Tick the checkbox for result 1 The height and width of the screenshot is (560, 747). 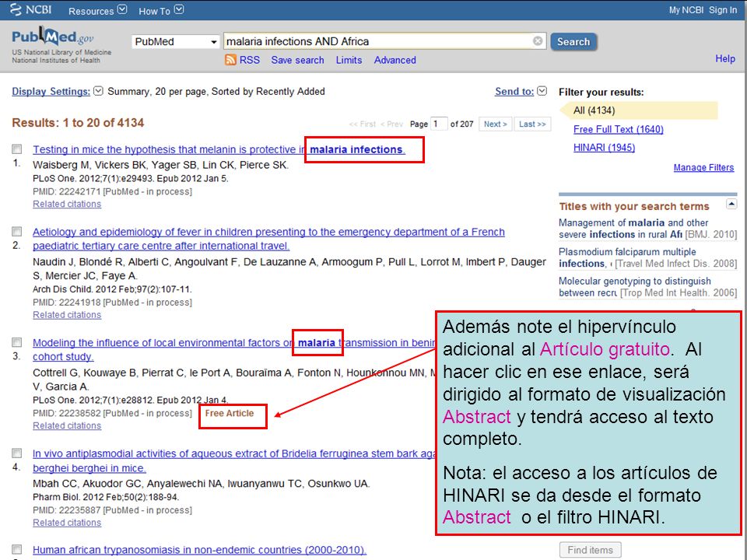pyautogui.click(x=16, y=149)
